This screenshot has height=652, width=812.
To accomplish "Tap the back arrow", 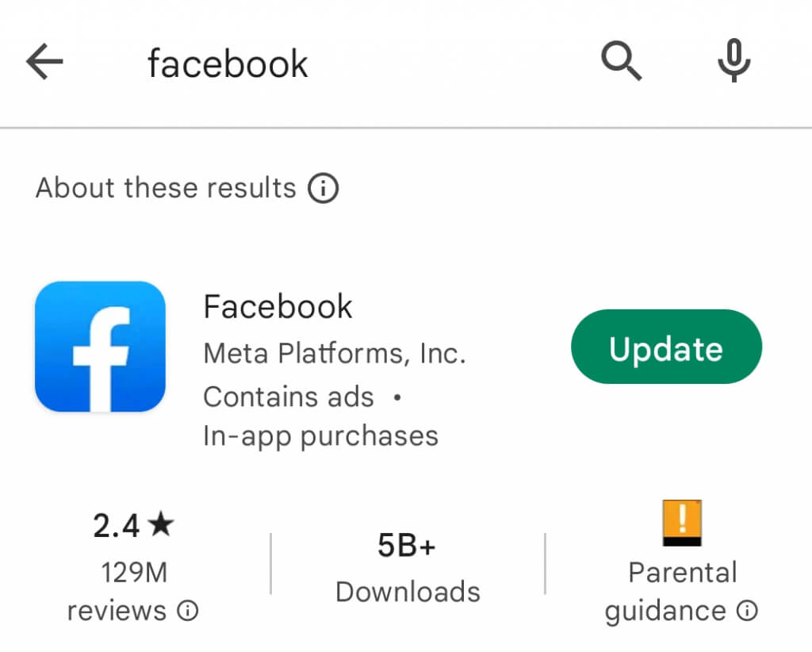I will (44, 62).
